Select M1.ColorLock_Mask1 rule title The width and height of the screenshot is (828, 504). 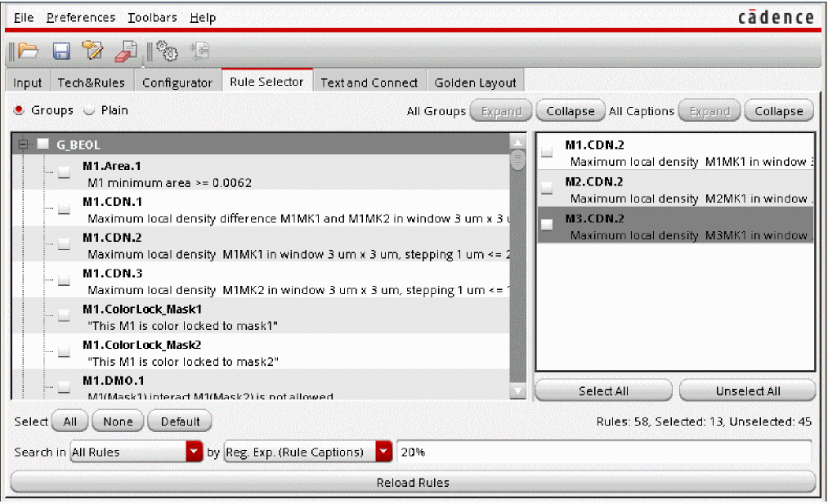click(x=142, y=309)
